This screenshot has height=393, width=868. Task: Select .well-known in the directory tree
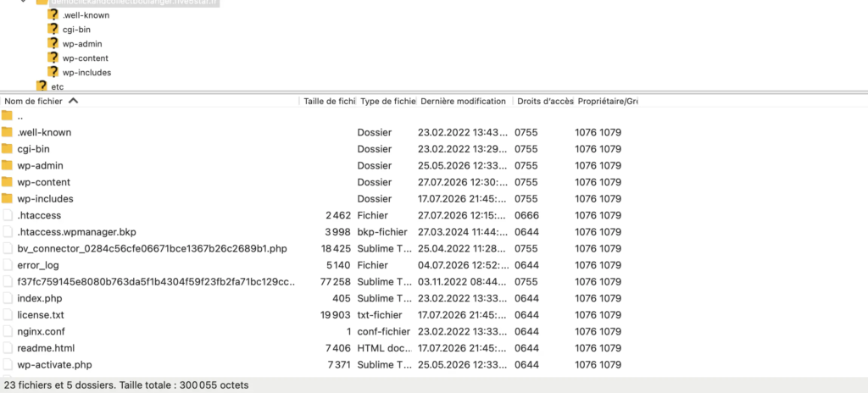(x=86, y=15)
